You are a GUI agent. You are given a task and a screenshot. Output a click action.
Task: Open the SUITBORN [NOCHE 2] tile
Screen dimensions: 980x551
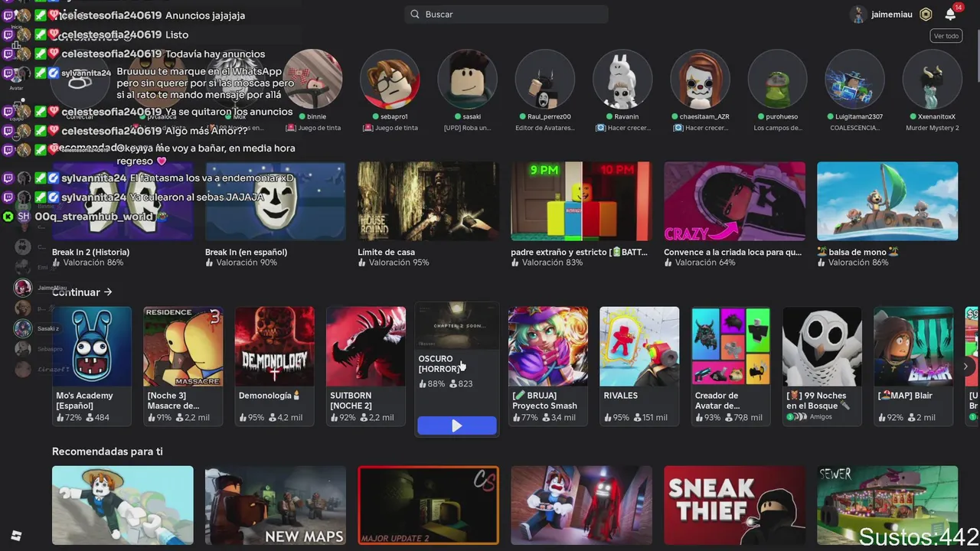pyautogui.click(x=366, y=366)
